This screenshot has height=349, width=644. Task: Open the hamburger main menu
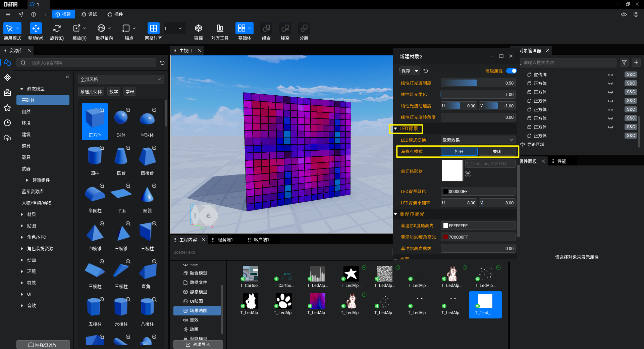point(8,14)
